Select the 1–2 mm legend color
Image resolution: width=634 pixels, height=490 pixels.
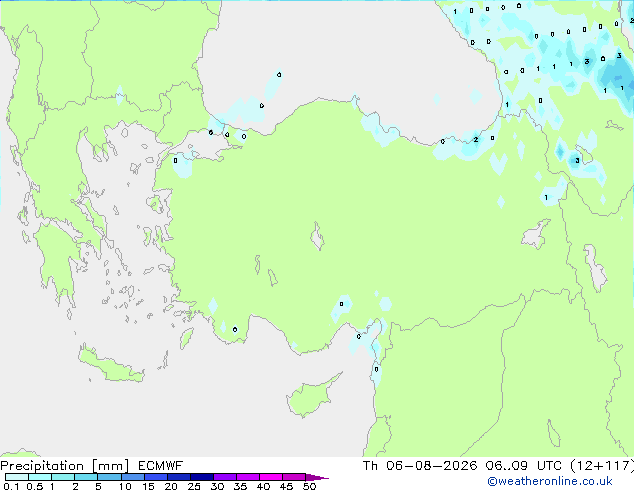click(63, 477)
